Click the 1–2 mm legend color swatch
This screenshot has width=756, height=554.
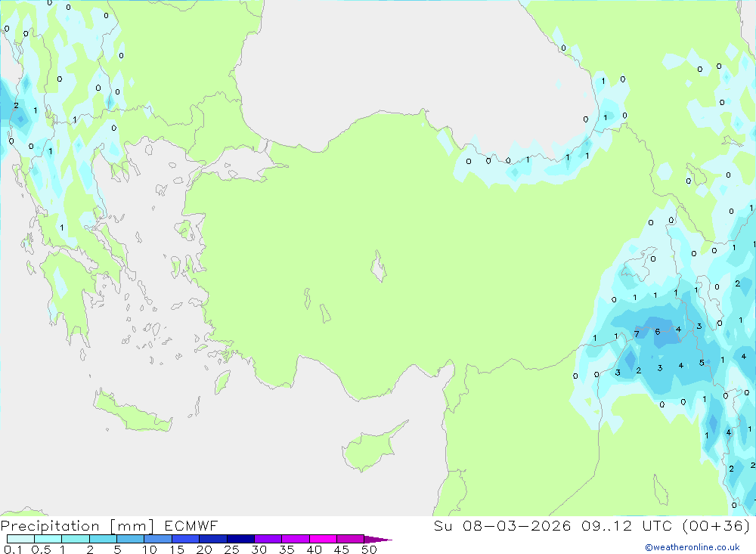tap(75, 539)
